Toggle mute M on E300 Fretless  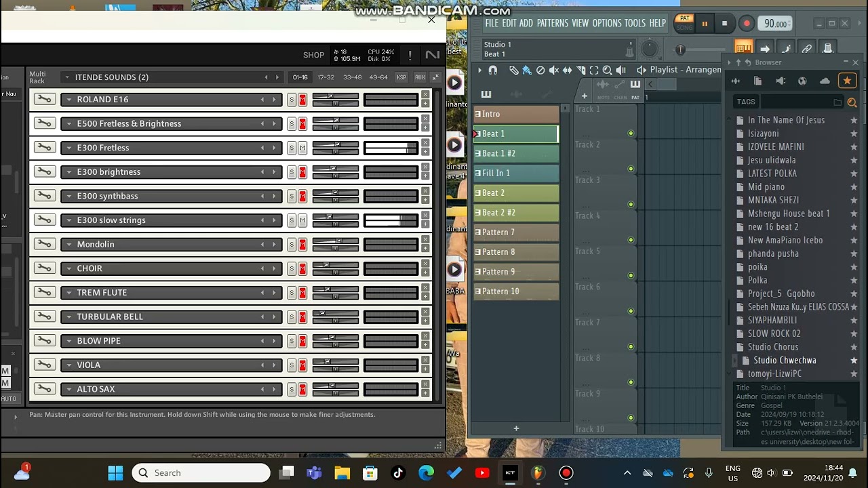[x=302, y=148]
